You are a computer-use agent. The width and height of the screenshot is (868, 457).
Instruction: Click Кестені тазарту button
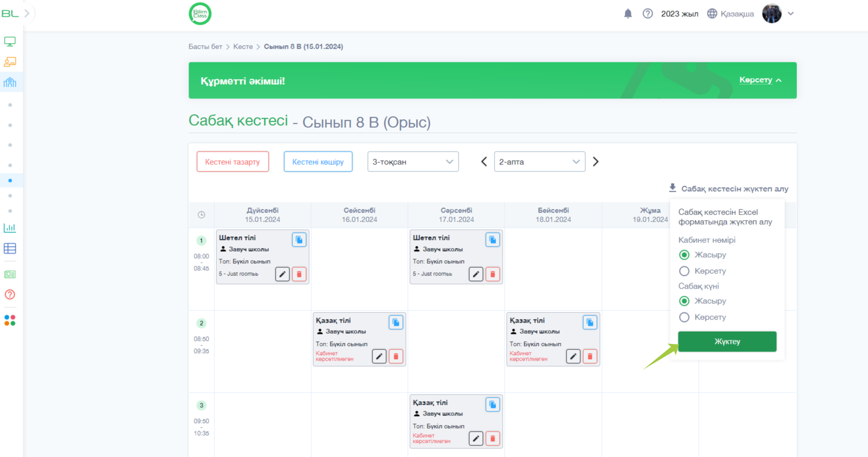[233, 162]
